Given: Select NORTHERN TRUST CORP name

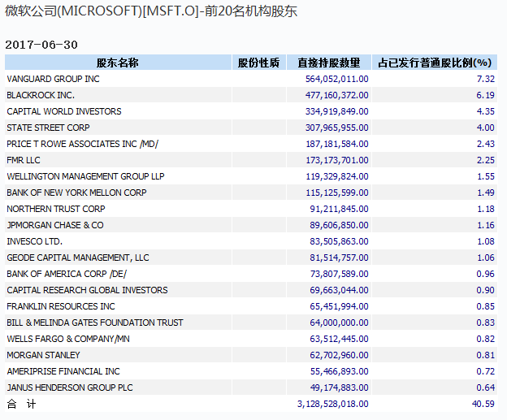Looking at the screenshot, I should point(56,209).
